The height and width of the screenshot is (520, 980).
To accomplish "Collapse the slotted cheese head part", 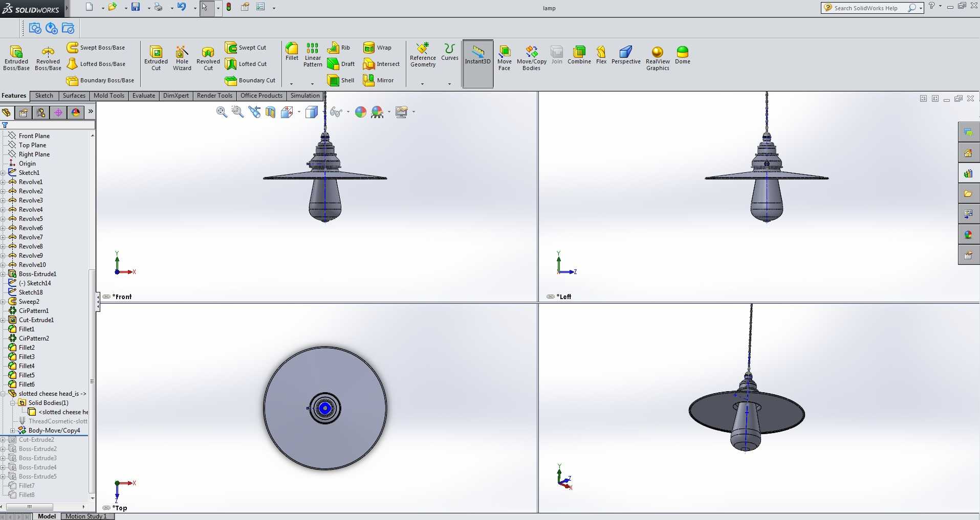I will click(x=3, y=394).
